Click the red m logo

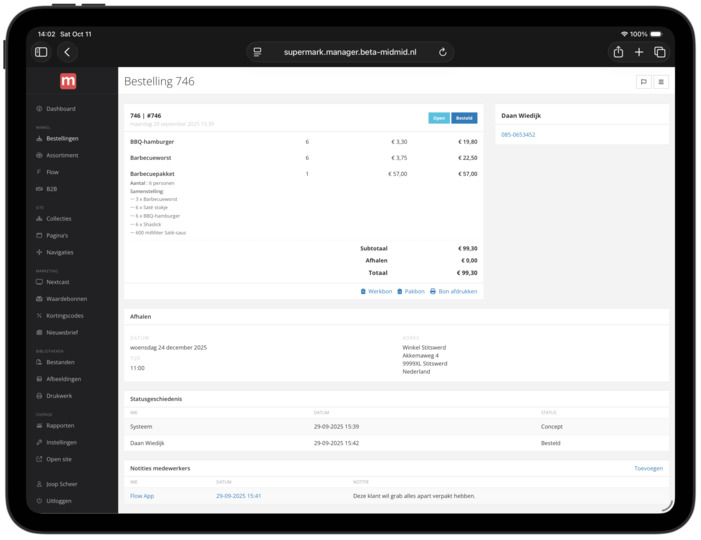click(68, 81)
